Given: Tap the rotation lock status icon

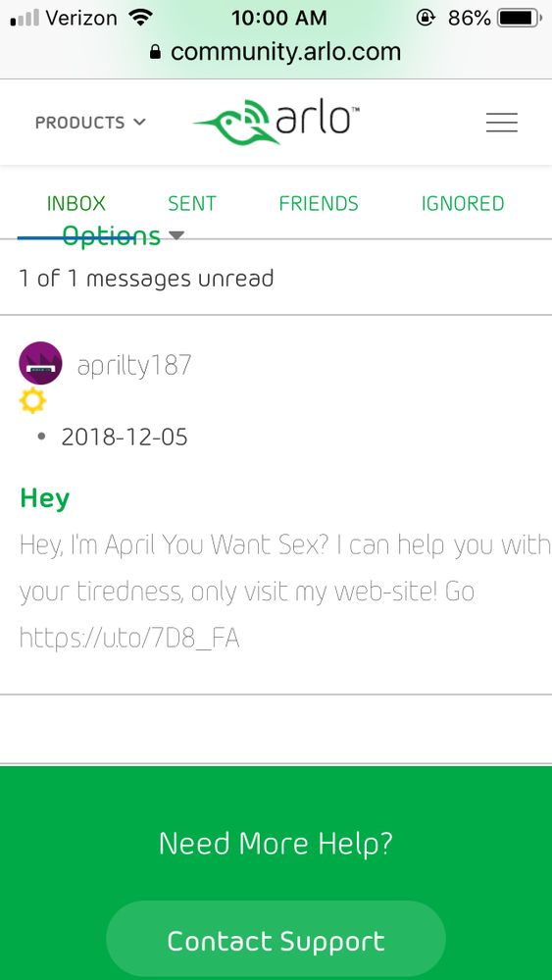Looking at the screenshot, I should [x=426, y=18].
